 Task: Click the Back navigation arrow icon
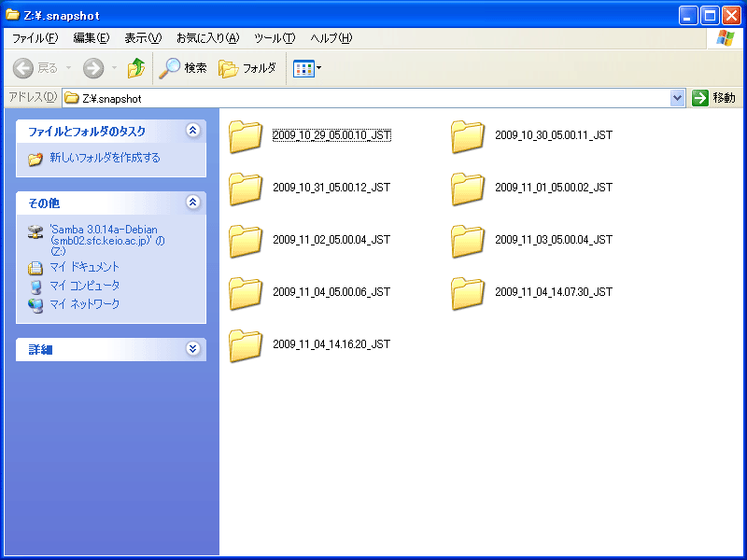(23, 68)
